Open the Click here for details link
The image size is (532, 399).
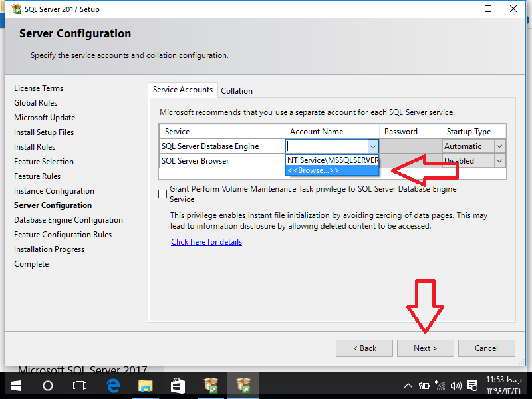click(x=206, y=242)
